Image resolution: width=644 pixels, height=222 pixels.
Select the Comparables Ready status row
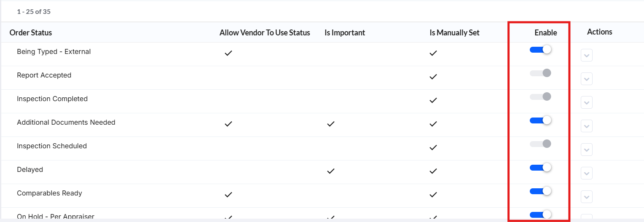coord(322,195)
